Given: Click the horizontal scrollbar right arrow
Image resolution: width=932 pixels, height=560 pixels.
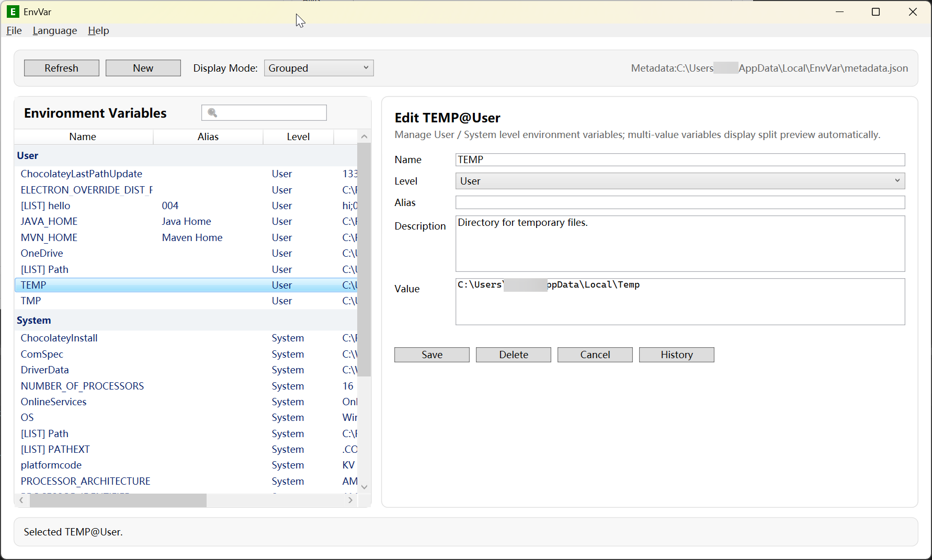Looking at the screenshot, I should (x=350, y=500).
